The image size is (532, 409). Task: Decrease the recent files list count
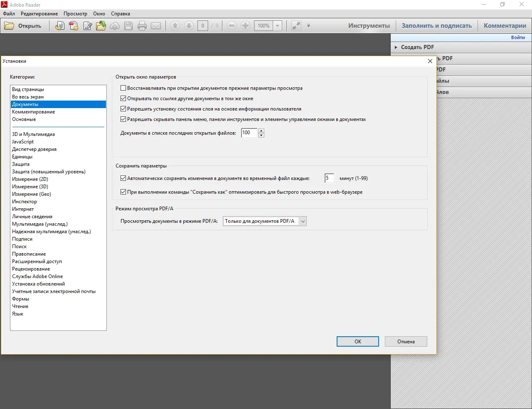tap(261, 136)
